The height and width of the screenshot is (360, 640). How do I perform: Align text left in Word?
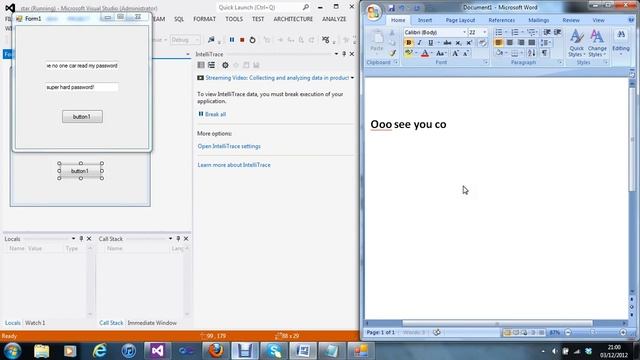coord(499,42)
